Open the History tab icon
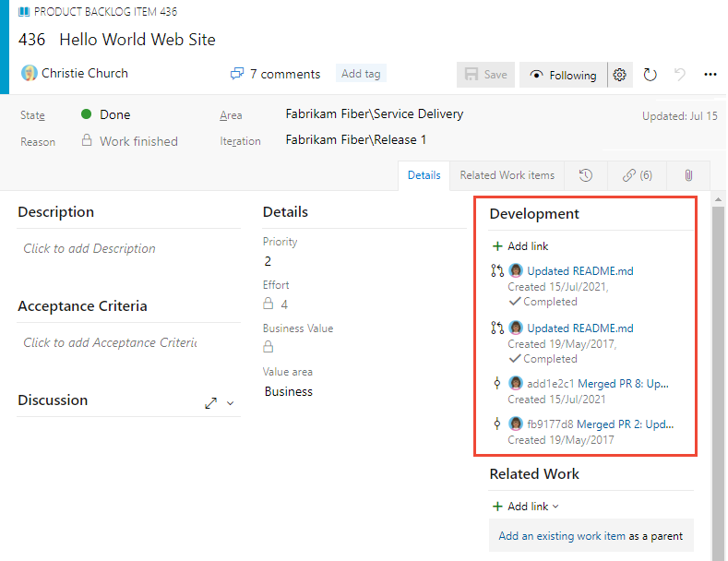The width and height of the screenshot is (728, 561). point(586,175)
